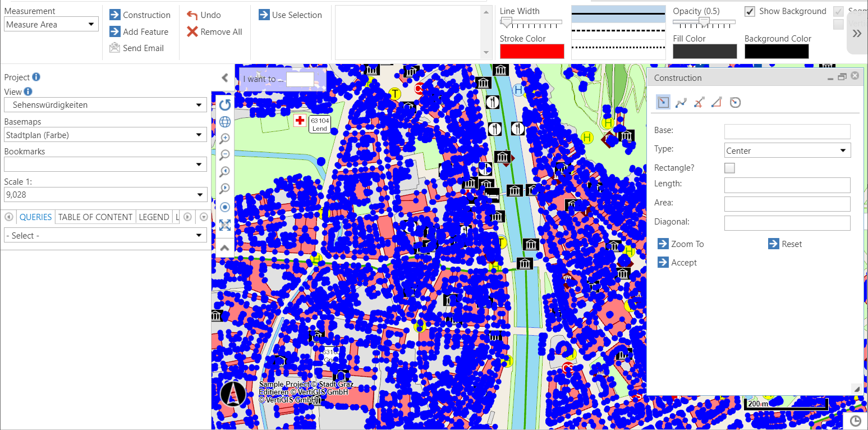This screenshot has height=430, width=868.
Task: Switch to the LEGEND tab
Action: point(154,217)
